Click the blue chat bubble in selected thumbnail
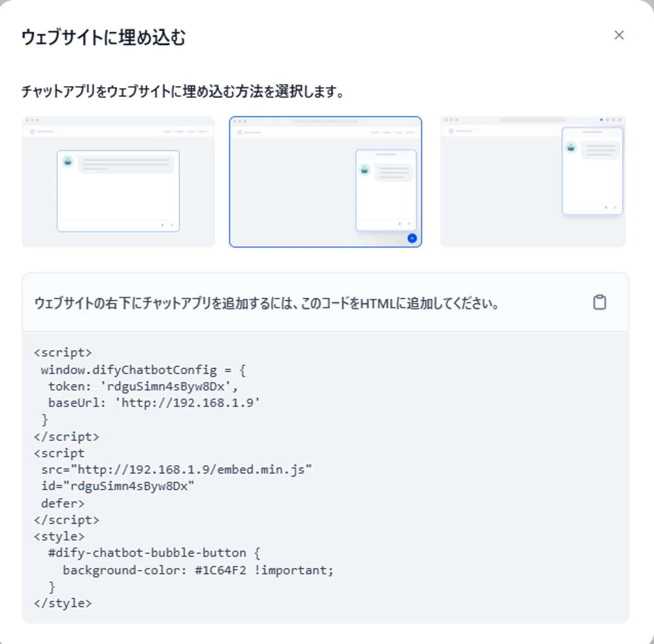Image resolution: width=654 pixels, height=644 pixels. pyautogui.click(x=412, y=238)
